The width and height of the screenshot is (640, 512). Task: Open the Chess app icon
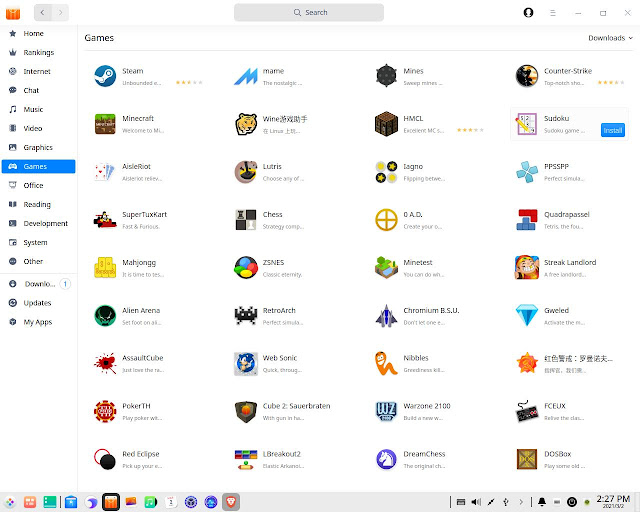[246, 220]
